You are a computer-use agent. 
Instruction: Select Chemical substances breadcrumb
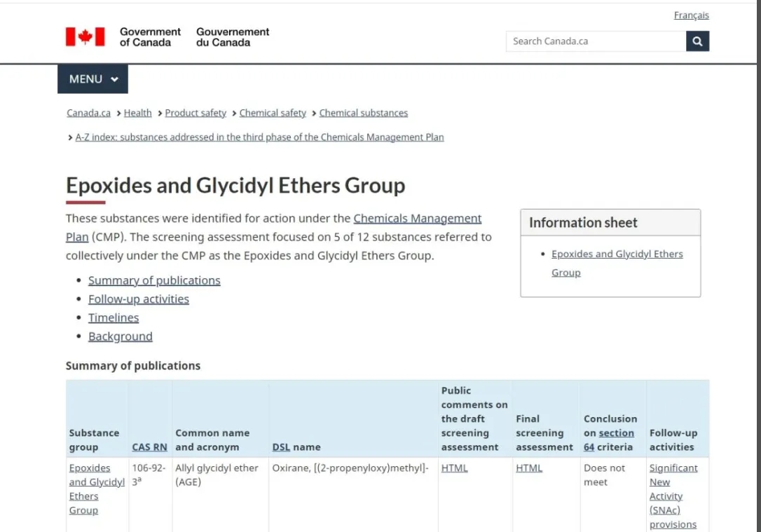tap(363, 113)
